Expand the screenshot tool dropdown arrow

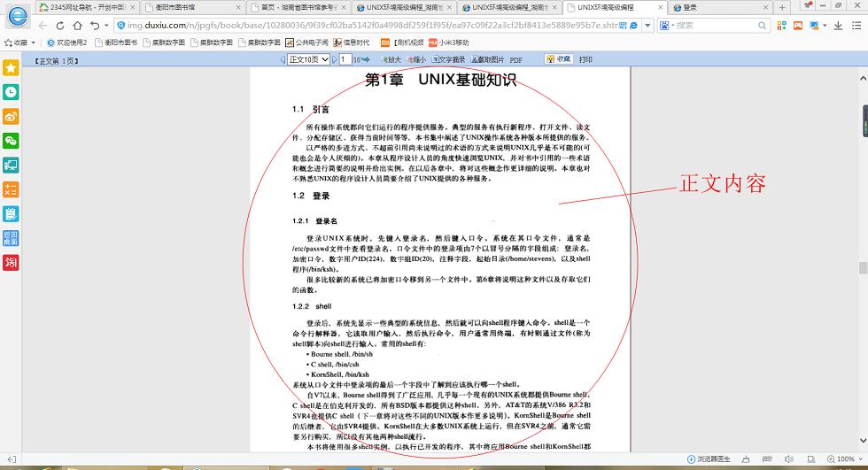pyautogui.click(x=825, y=26)
